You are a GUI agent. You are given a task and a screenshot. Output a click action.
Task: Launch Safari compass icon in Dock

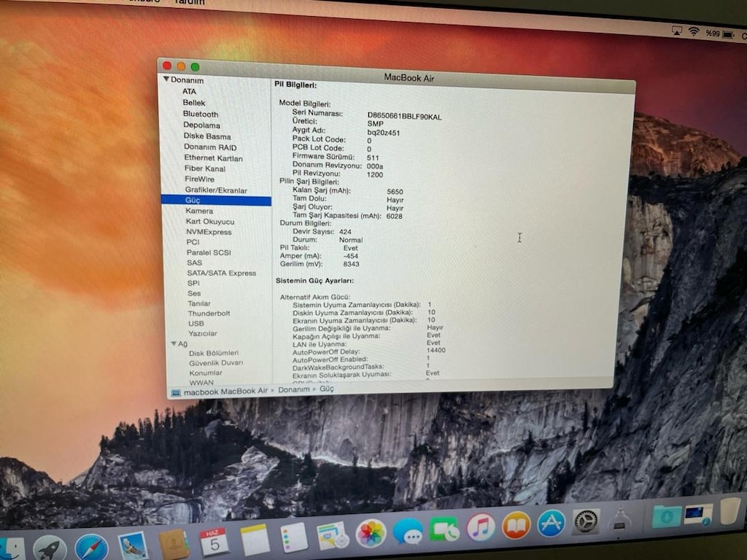pyautogui.click(x=91, y=547)
